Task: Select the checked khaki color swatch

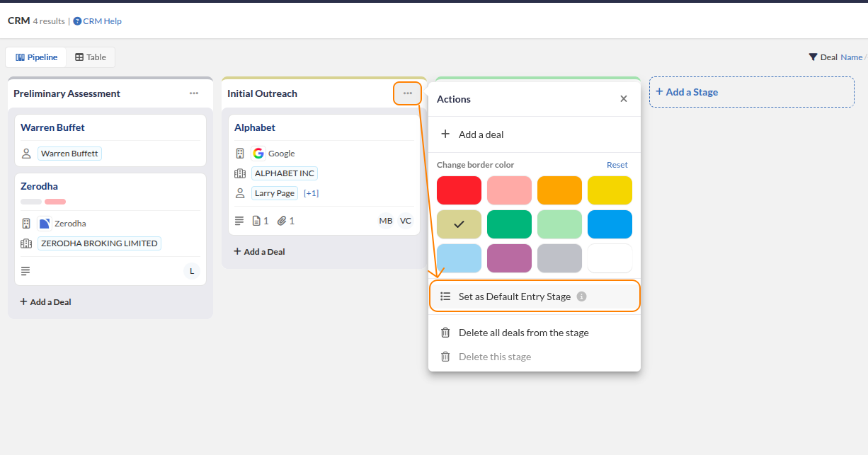Action: [459, 224]
